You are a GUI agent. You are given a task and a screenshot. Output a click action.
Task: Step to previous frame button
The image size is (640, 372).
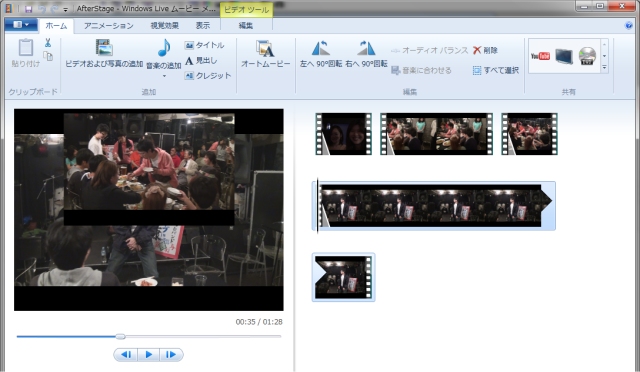click(126, 354)
